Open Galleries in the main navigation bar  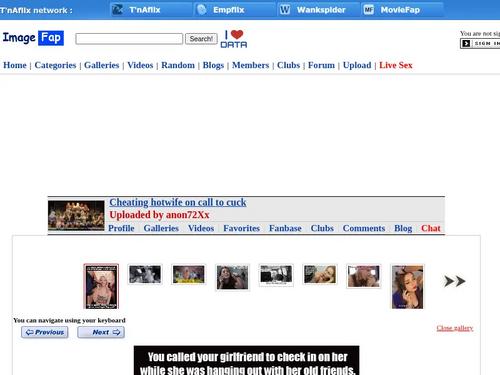pyautogui.click(x=101, y=65)
